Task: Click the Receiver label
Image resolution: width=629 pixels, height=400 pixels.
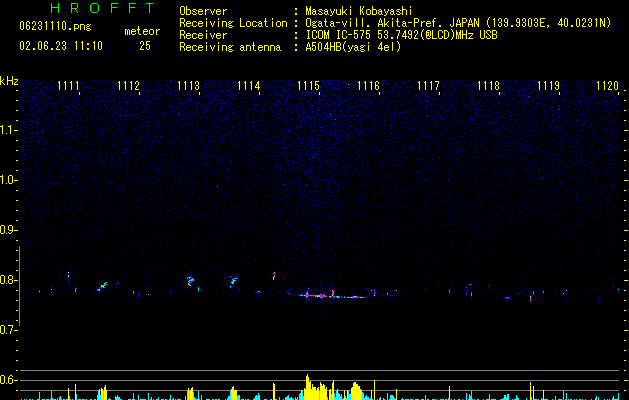Action: [x=203, y=35]
